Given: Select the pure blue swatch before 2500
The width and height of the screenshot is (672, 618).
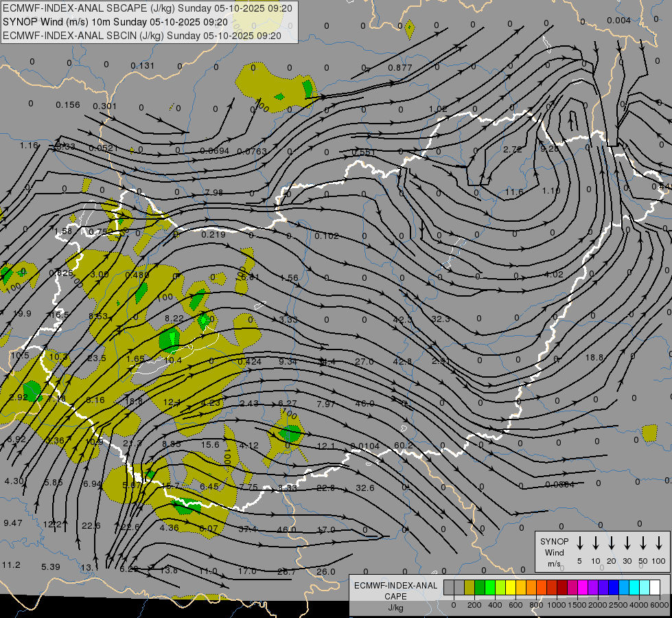Looking at the screenshot, I should (614, 587).
